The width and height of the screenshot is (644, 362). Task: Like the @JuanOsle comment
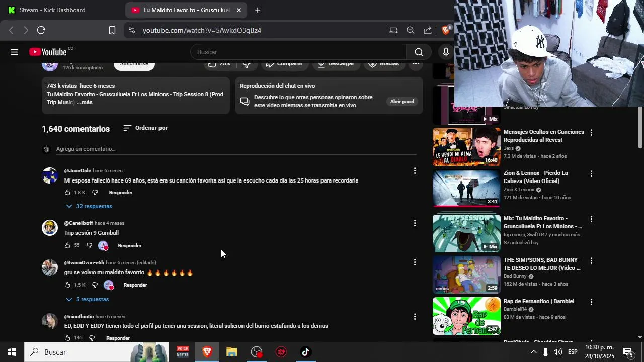(67, 192)
